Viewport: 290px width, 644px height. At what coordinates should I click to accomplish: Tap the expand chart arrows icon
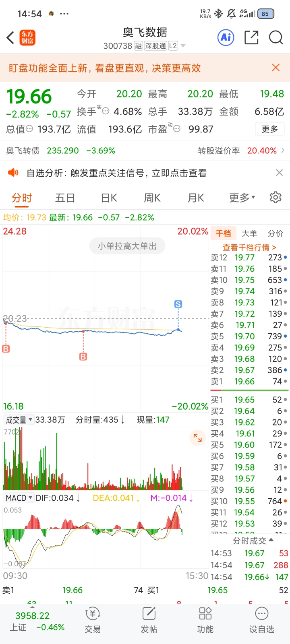pyautogui.click(x=198, y=438)
